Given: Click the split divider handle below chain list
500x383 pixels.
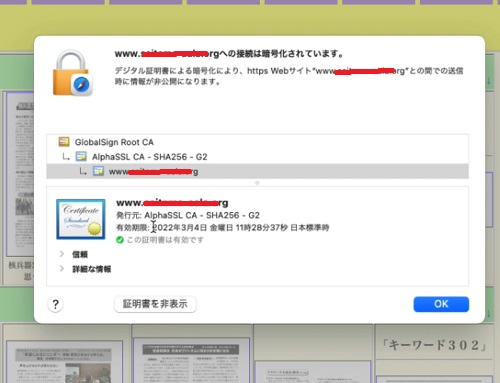Looking at the screenshot, I should pyautogui.click(x=257, y=183).
